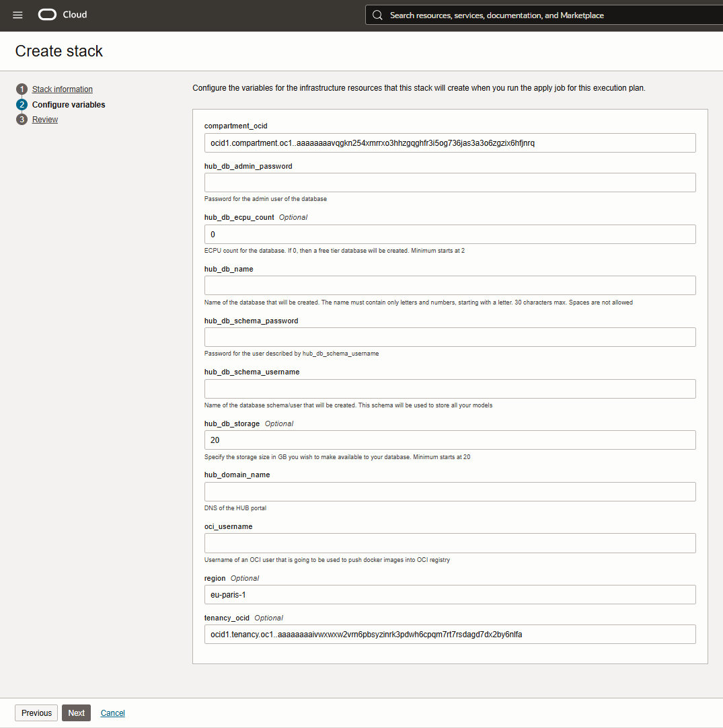Viewport: 723px width, 728px height.
Task: Select step indicator 1 circle
Action: (22, 89)
